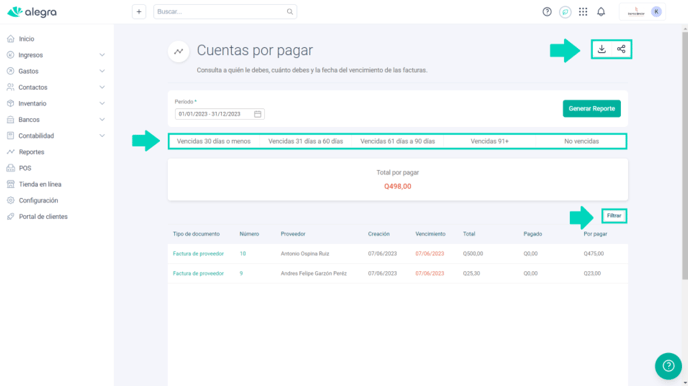Select No vencidas tab
Viewport: 688px width, 386px height.
click(581, 141)
